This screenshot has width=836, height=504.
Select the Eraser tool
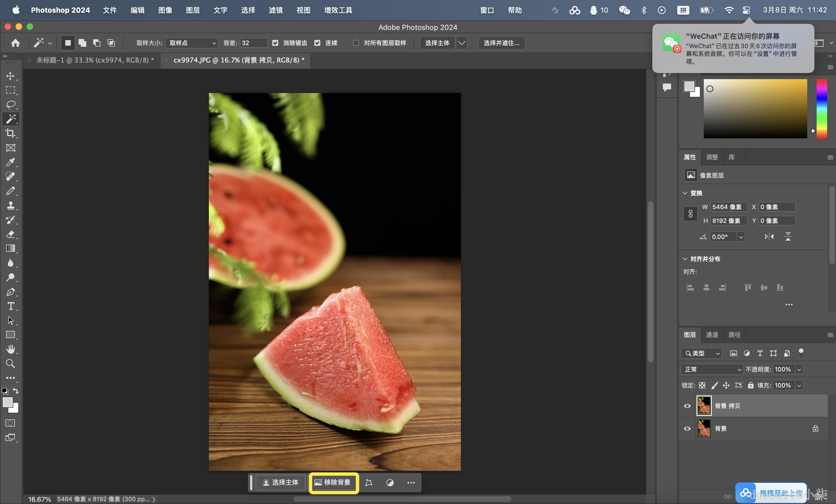[x=11, y=234]
